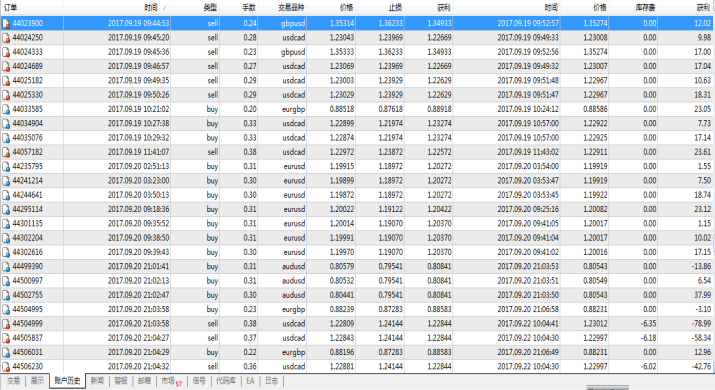Click the order icon beside 44024250
Screen dimensions: 715x390
click(6, 38)
